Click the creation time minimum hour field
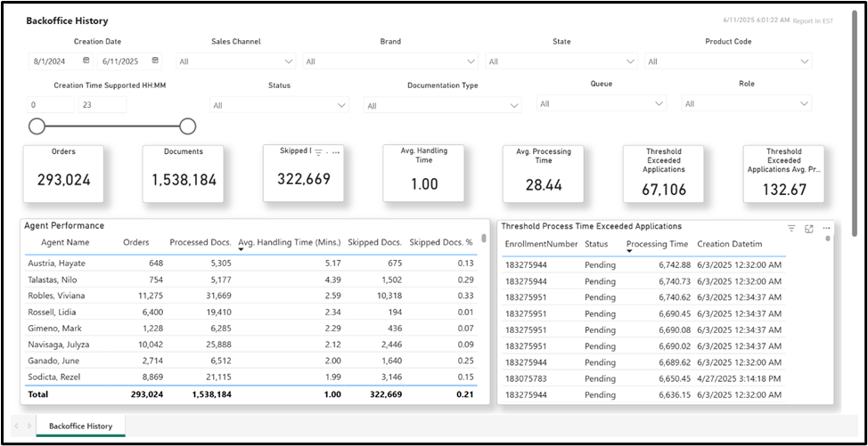 coord(51,104)
